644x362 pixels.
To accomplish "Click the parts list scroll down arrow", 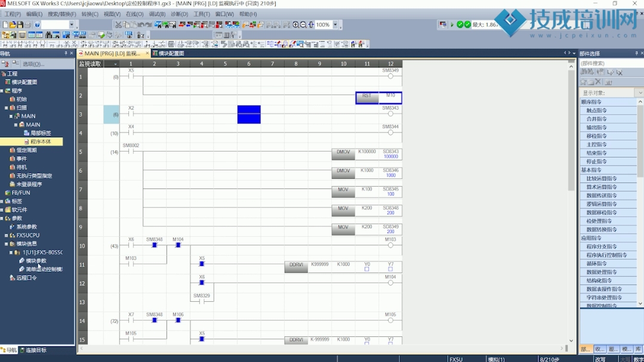I will [640, 304].
